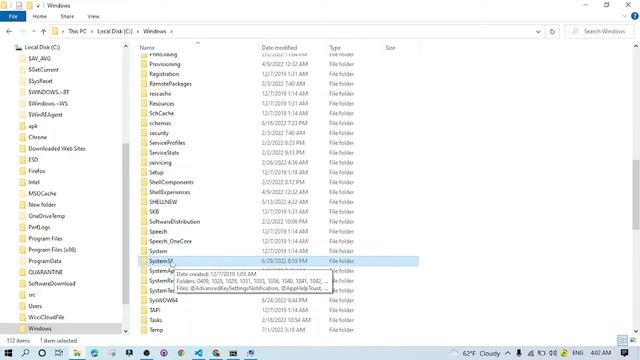The height and width of the screenshot is (360, 640).
Task: Select the SchCache folder
Action: click(161, 113)
